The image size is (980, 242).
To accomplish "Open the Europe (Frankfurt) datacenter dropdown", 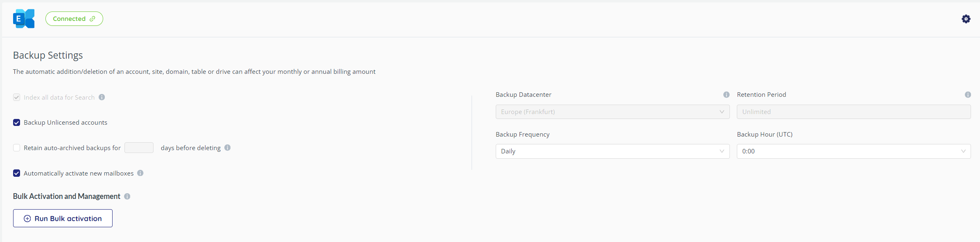I will click(x=612, y=112).
